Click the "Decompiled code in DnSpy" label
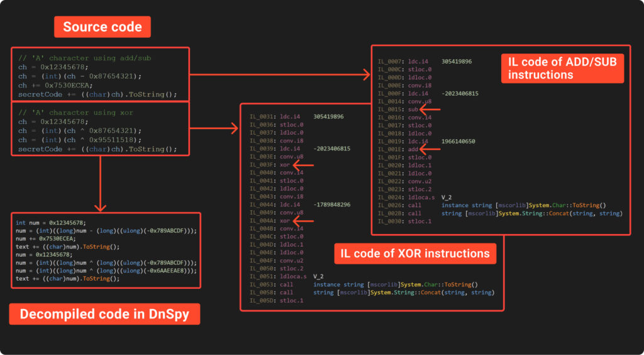 click(x=104, y=314)
